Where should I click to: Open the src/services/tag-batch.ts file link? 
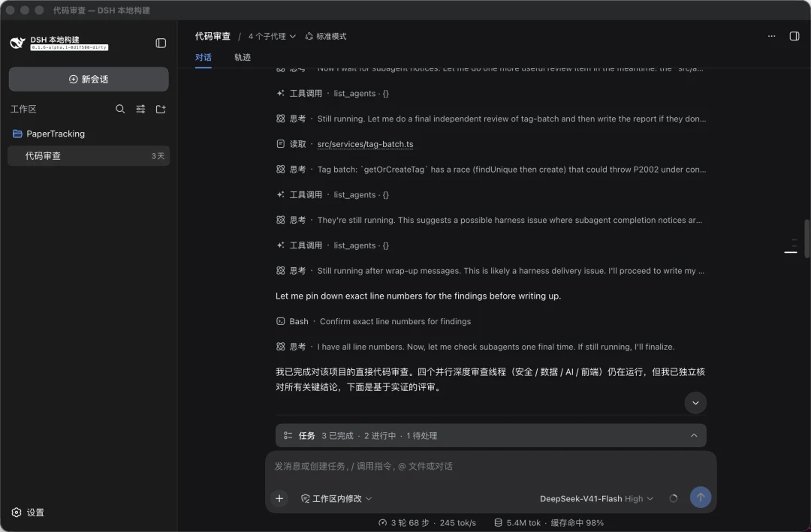365,144
